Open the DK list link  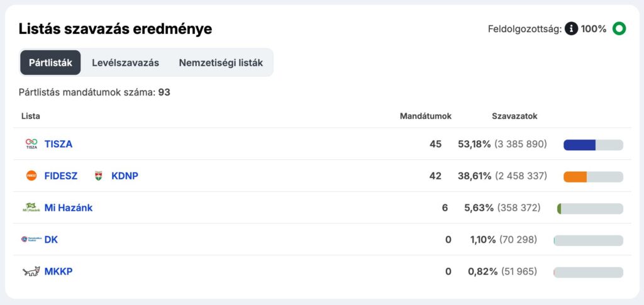tap(51, 240)
